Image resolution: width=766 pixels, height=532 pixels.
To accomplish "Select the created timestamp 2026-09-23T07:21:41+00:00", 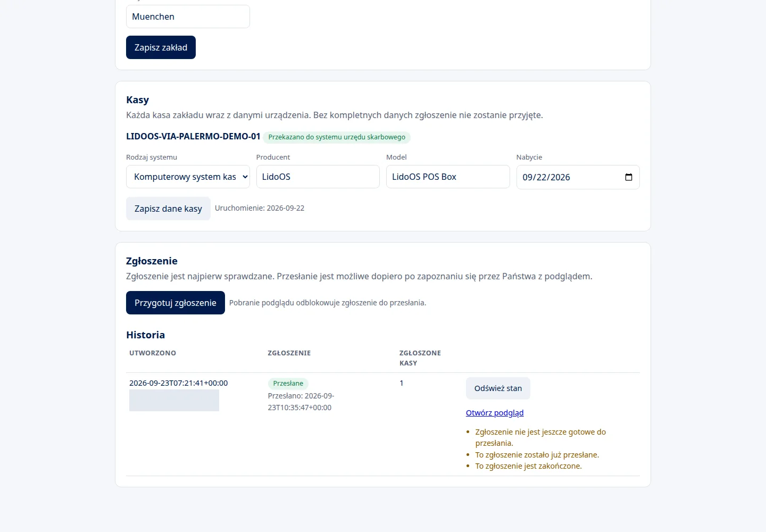I will (x=178, y=383).
